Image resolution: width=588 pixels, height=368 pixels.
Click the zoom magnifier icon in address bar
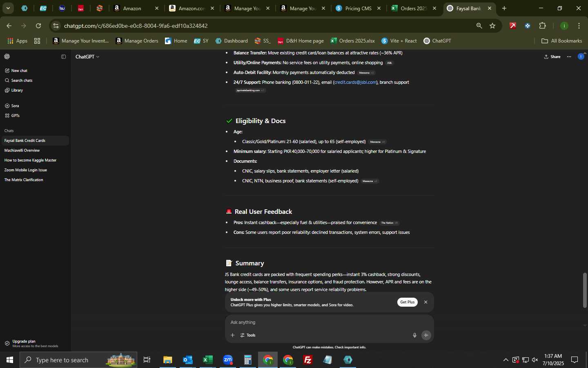(479, 26)
